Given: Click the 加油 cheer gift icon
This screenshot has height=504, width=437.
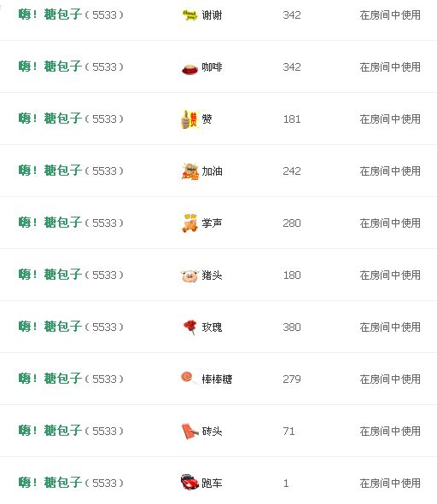Looking at the screenshot, I should 189,171.
